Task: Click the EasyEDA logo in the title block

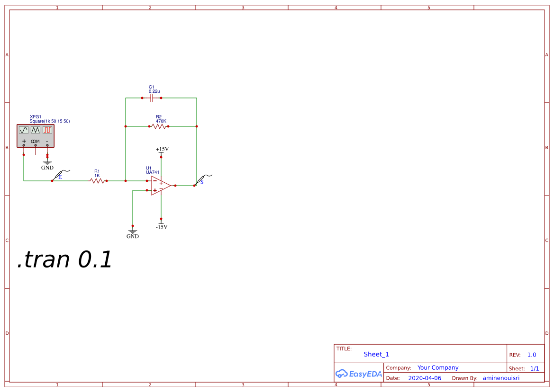Action: [359, 374]
